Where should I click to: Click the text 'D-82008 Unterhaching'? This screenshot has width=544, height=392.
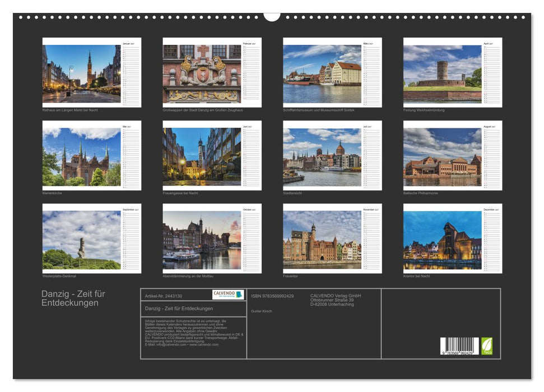click(x=332, y=304)
